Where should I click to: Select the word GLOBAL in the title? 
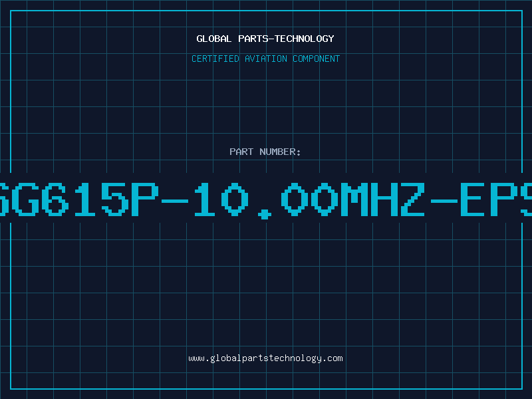pos(214,39)
